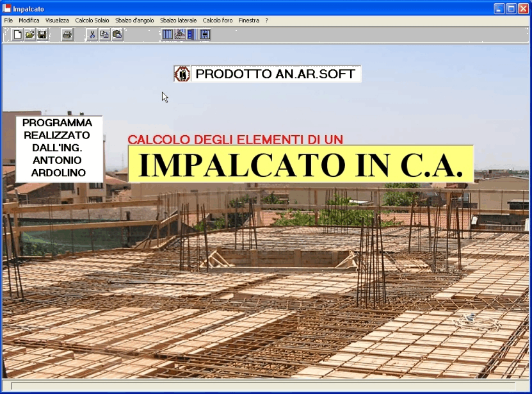Print with the printer toolbar icon
Screen dimensions: 532x394
pos(67,35)
